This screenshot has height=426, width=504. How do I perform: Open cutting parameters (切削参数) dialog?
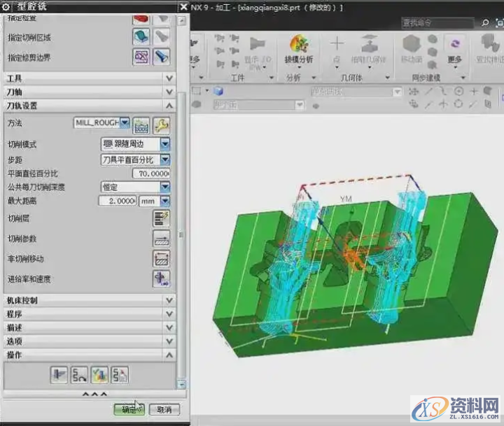pos(162,239)
